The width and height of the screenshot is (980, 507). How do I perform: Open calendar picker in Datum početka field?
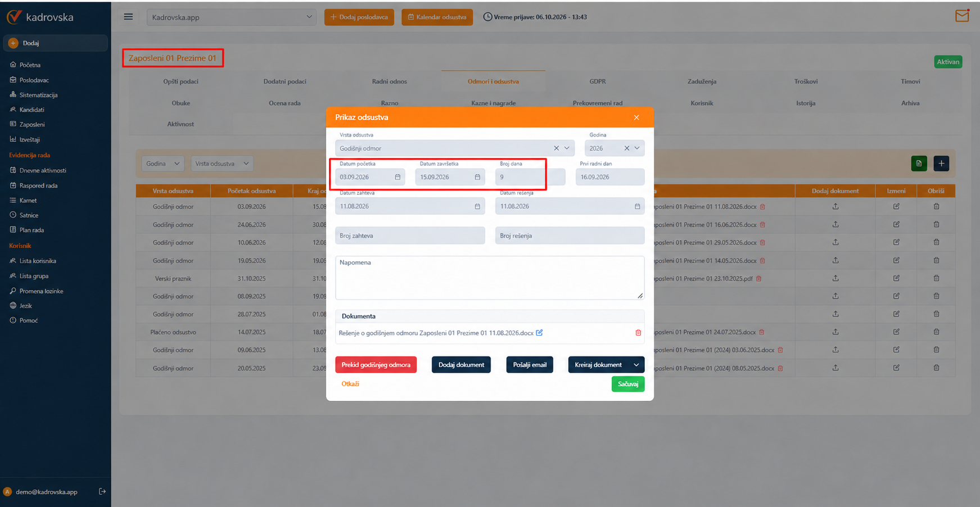[398, 177]
